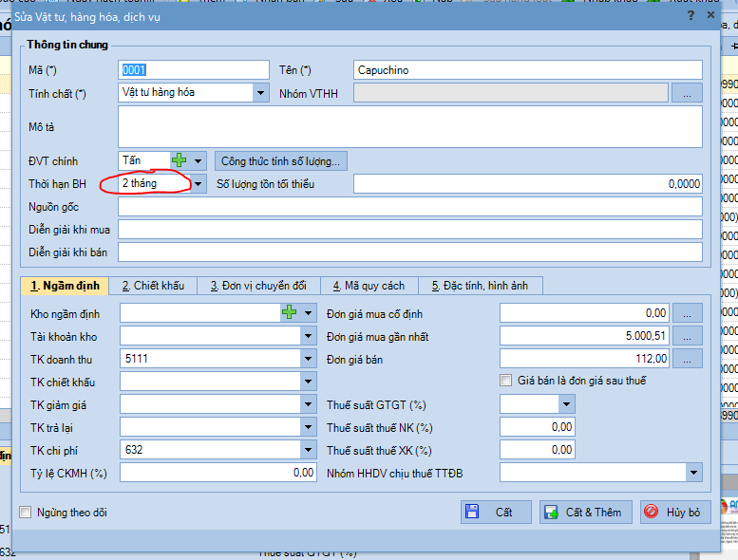Open Công thức tính số lượng formula
Viewport: 738px width, 560px height.
(x=281, y=161)
